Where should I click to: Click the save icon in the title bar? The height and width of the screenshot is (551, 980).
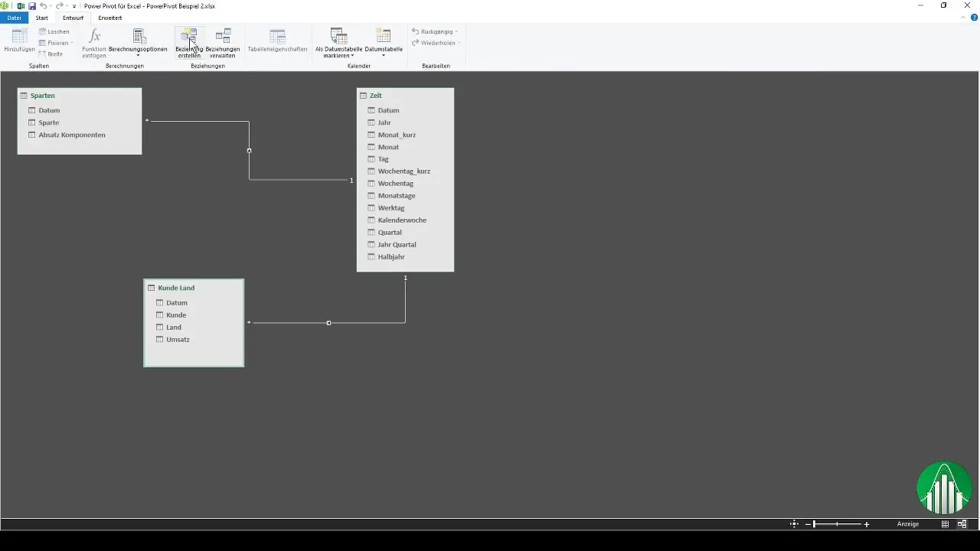32,5
